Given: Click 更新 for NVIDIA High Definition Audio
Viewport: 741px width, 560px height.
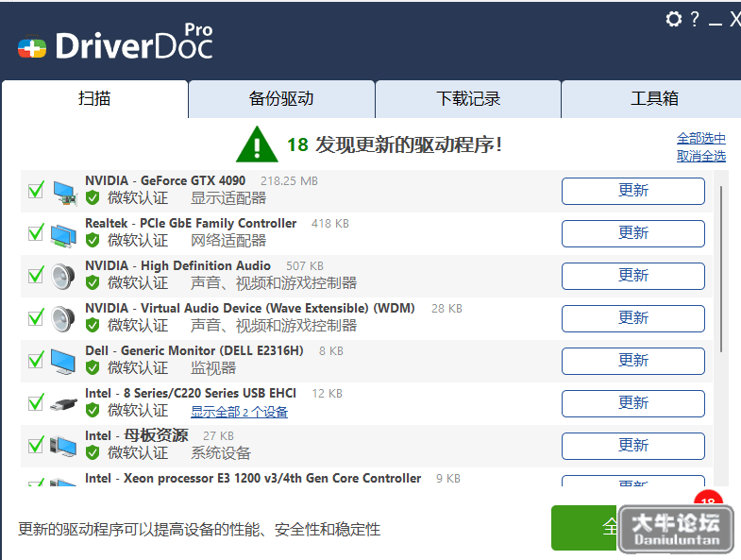Looking at the screenshot, I should click(633, 276).
